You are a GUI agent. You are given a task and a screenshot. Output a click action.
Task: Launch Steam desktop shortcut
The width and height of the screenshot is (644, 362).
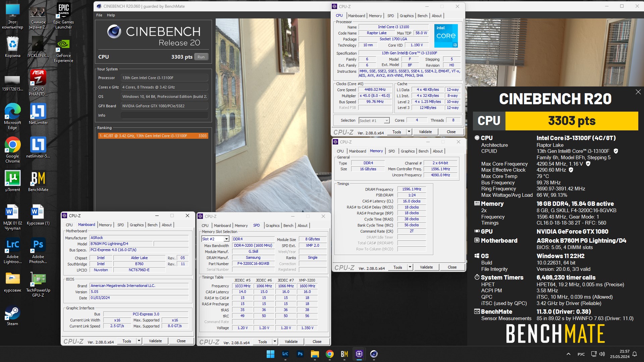12,315
